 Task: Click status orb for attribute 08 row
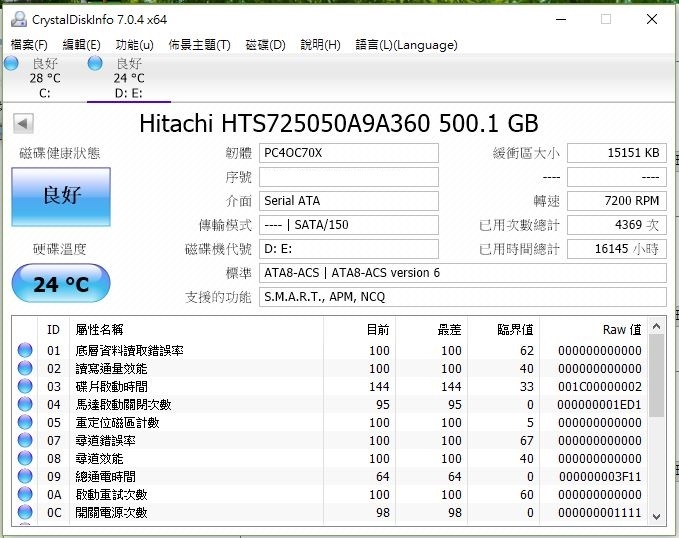25,458
